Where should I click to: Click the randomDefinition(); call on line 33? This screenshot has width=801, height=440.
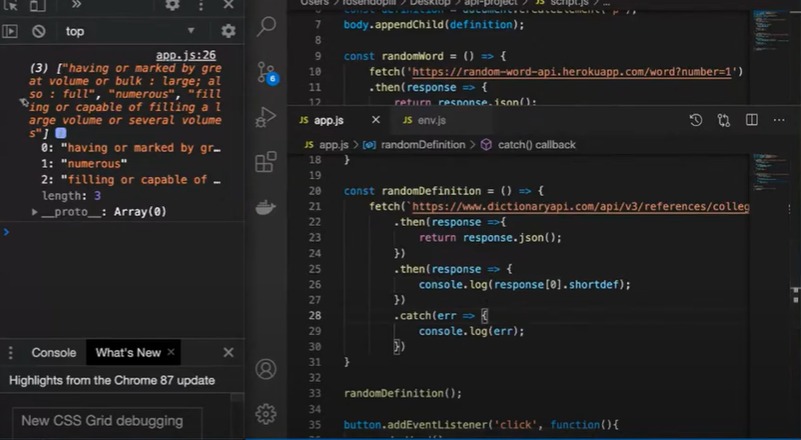point(403,393)
